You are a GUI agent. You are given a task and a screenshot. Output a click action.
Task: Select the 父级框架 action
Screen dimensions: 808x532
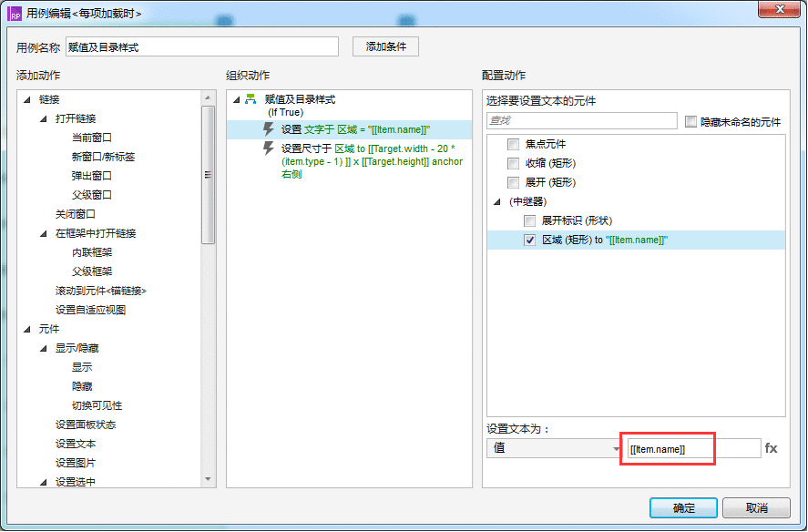(92, 271)
